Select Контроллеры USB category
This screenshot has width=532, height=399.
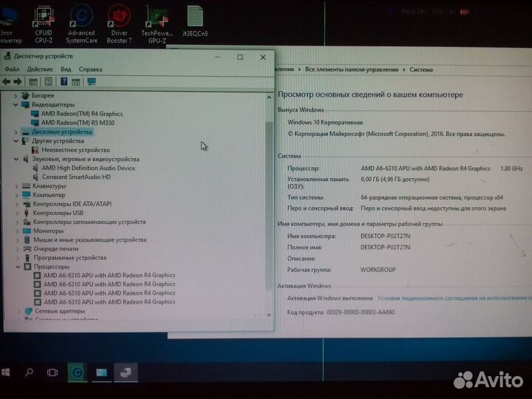tap(58, 213)
